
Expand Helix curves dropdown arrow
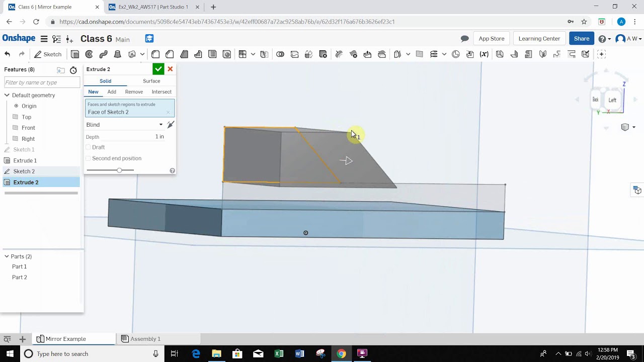(x=444, y=54)
